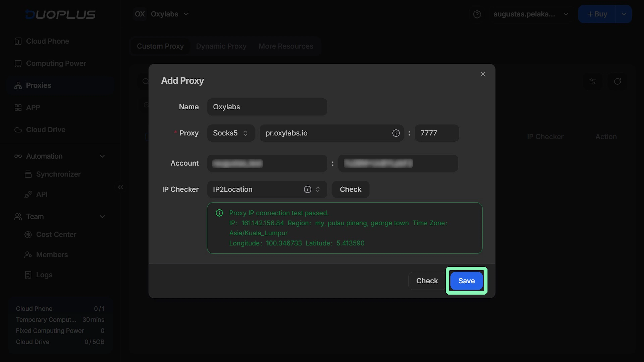Open Cloud Drive in sidebar
This screenshot has height=362, width=644.
point(60,130)
